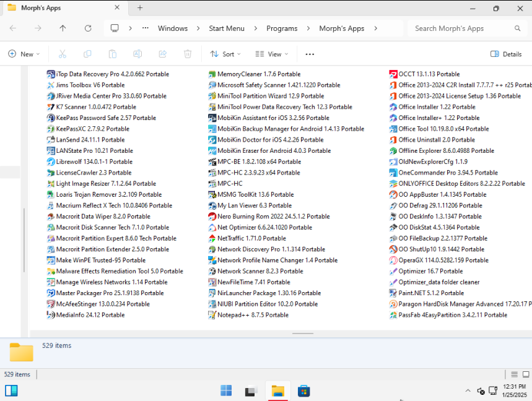The image size is (532, 401).
Task: Refresh the Morph's Apps folder
Action: (88, 28)
